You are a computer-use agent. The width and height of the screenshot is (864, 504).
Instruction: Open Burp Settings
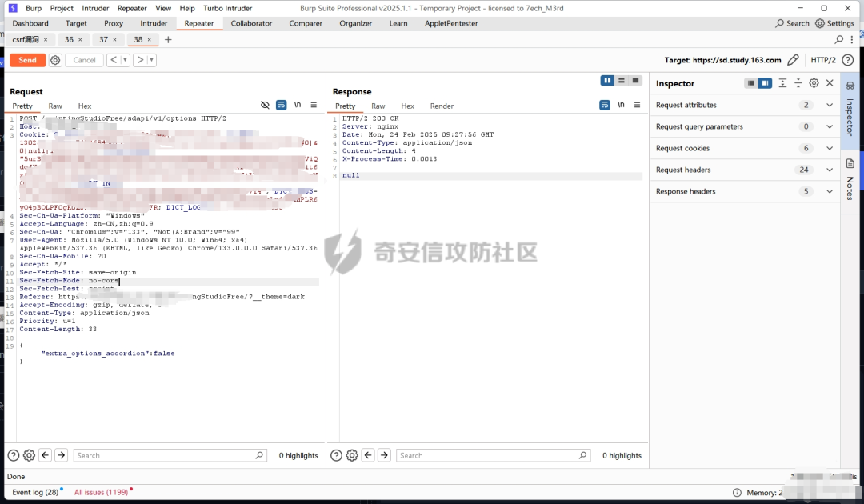[834, 23]
